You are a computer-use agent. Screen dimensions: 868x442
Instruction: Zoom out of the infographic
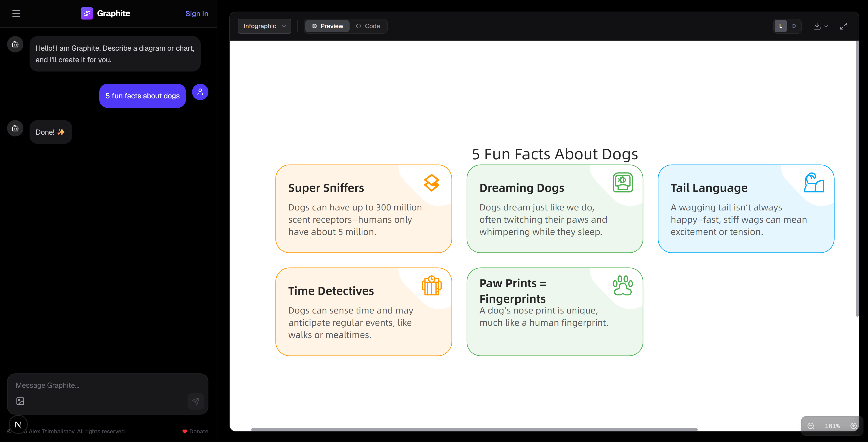pyautogui.click(x=811, y=425)
